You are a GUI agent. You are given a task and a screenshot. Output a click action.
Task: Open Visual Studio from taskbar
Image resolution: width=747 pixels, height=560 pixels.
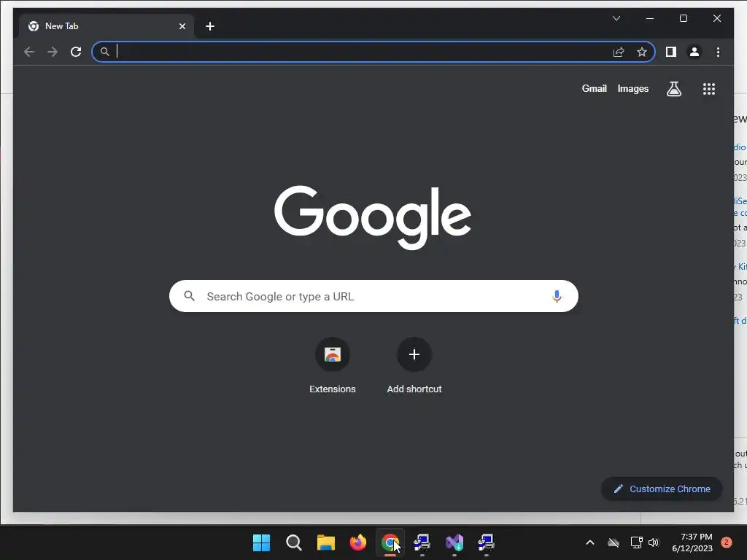click(x=454, y=542)
